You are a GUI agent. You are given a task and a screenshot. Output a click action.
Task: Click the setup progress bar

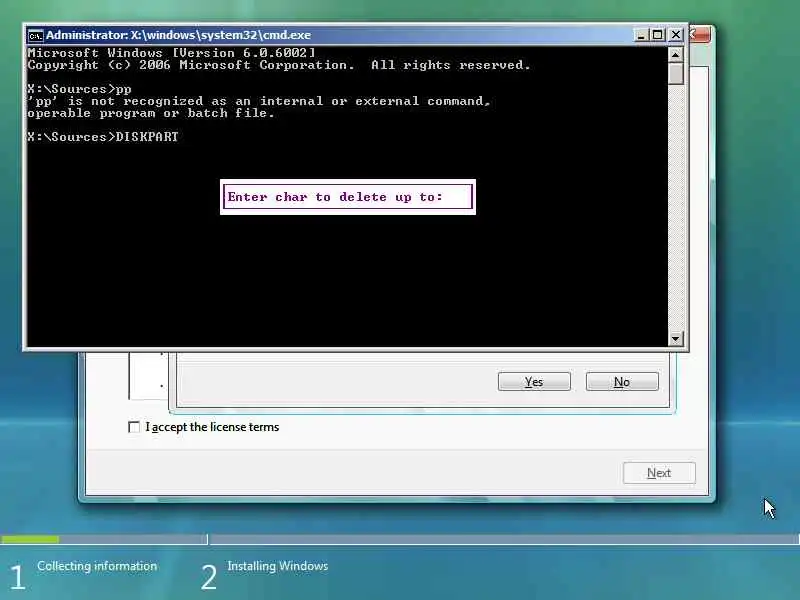(x=400, y=539)
